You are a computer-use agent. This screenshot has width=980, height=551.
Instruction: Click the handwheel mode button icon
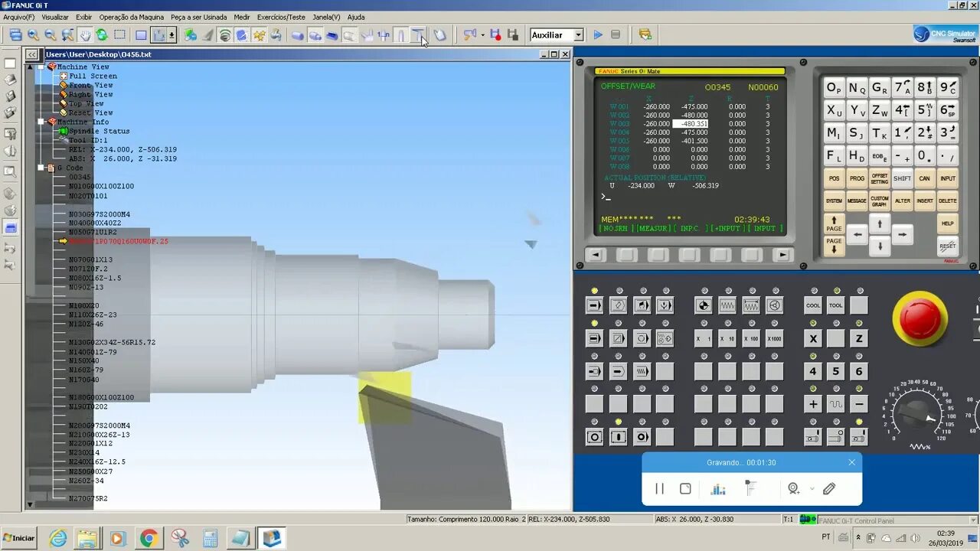(x=775, y=305)
